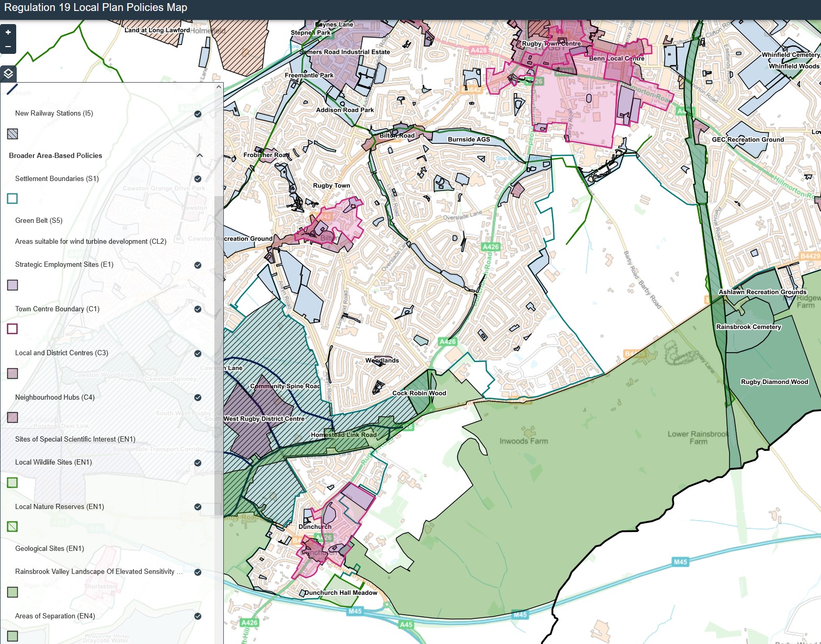This screenshot has width=821, height=644.
Task: Click the Cock Robin Wood map label
Action: click(419, 393)
